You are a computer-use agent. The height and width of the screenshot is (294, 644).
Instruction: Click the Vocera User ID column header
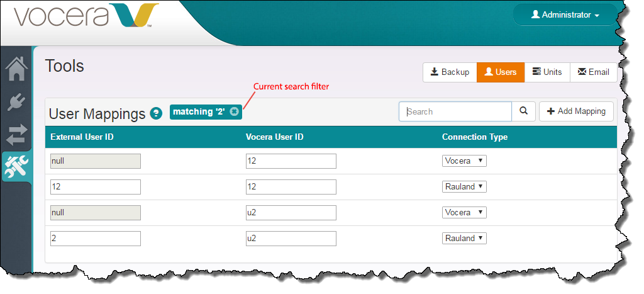pos(275,137)
